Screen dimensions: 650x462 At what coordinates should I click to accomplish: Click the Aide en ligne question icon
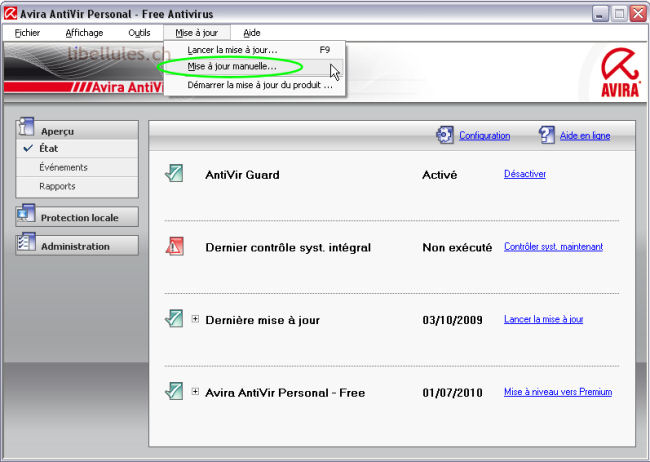click(x=546, y=135)
